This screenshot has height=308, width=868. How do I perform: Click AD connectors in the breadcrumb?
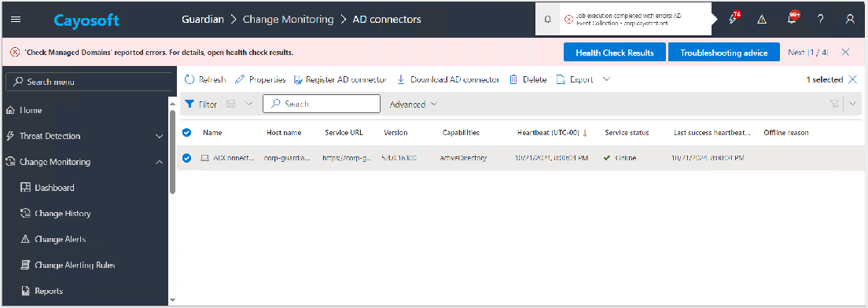(387, 20)
